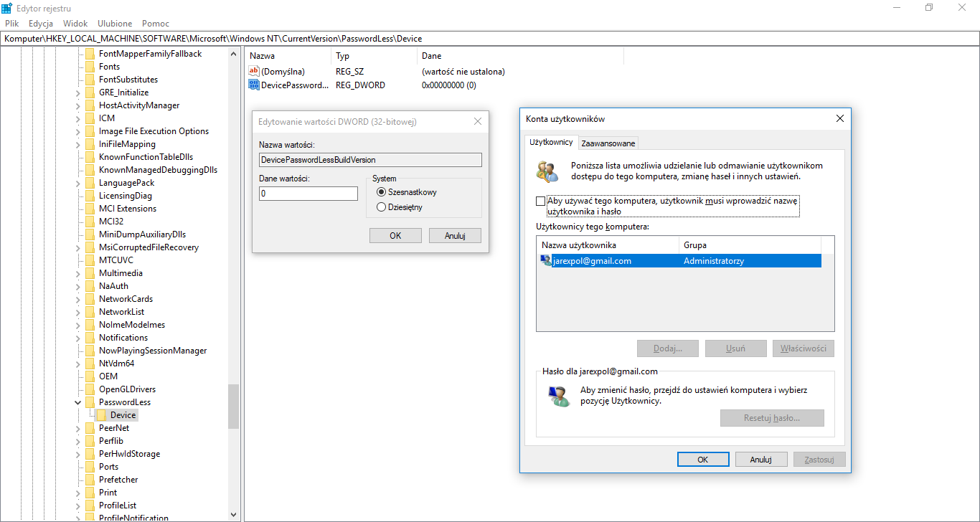Click Anuluj in Konta użytkowników dialog
Viewport: 980px width, 522px height.
click(x=760, y=460)
